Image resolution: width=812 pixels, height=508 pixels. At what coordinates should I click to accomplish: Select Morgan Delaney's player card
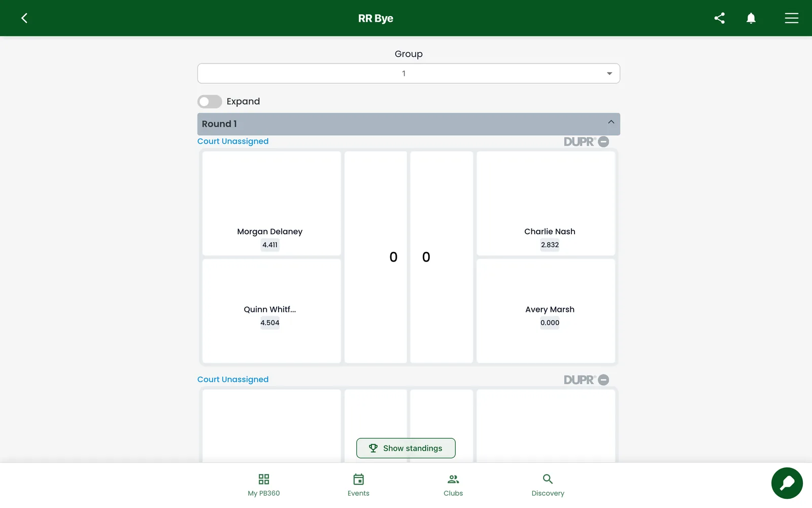tap(272, 203)
